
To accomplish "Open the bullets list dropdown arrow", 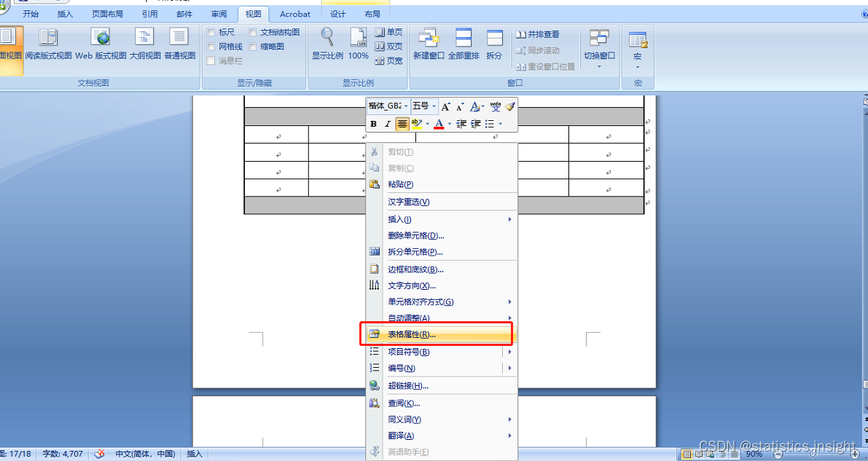I will [501, 124].
